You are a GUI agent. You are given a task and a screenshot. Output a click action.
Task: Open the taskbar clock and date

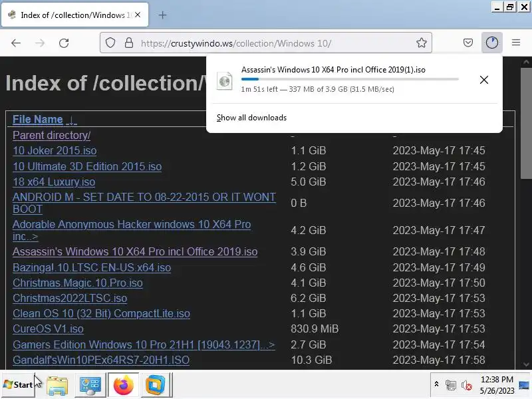(x=497, y=385)
